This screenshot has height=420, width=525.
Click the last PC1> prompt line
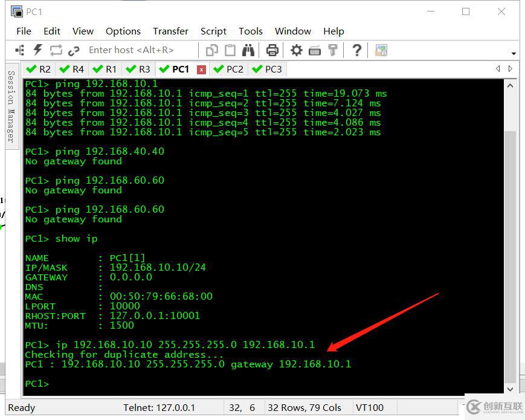(x=37, y=384)
